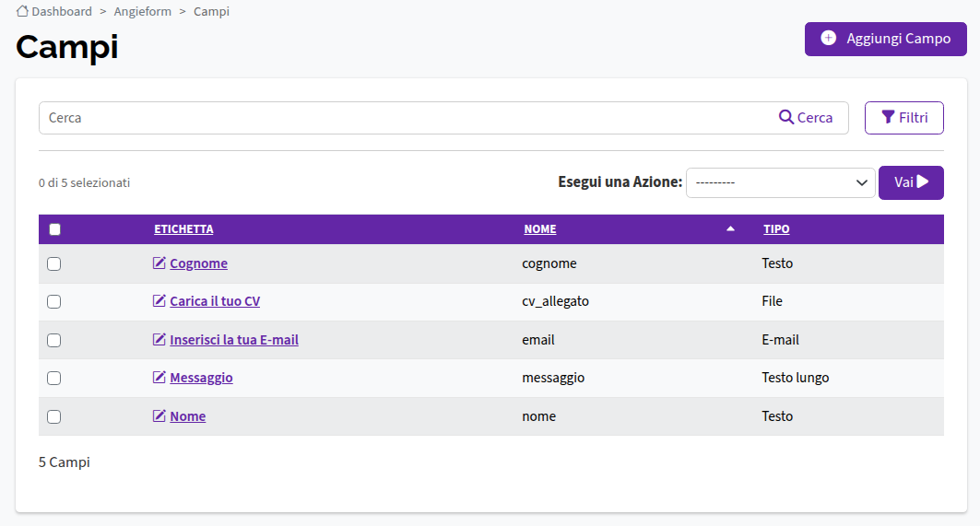Click the 'Testo lungo' type cell
This screenshot has height=526, width=980.
pos(795,378)
